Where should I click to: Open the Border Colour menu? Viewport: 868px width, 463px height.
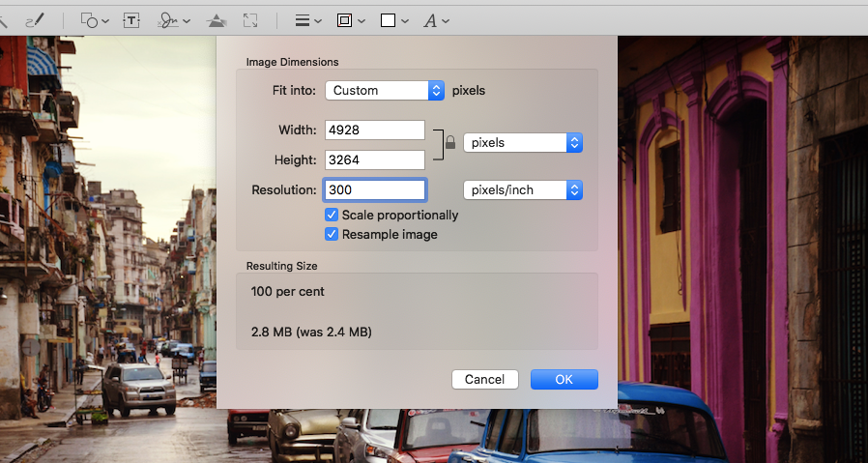pyautogui.click(x=350, y=19)
